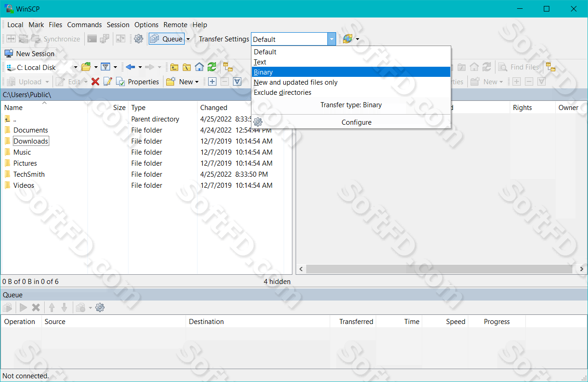Sort local files by Size column
This screenshot has width=588, height=382.
(x=108, y=108)
